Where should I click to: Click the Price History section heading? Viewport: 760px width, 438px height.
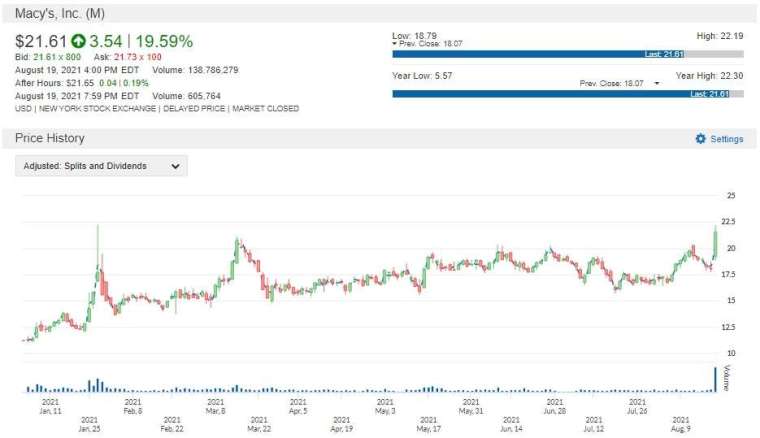49,138
